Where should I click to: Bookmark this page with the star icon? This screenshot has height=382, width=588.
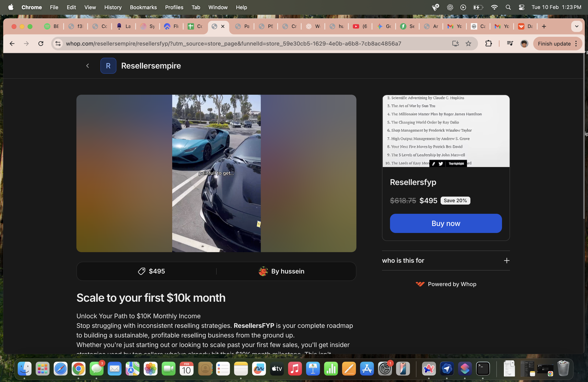click(468, 44)
